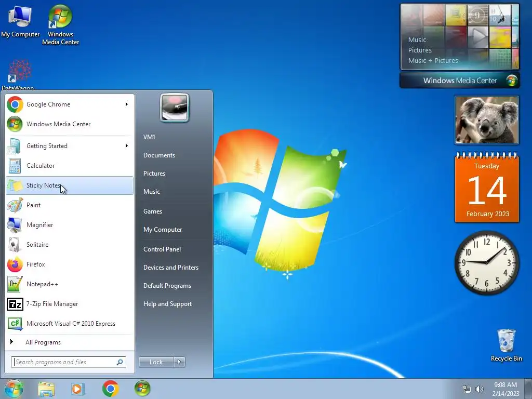This screenshot has width=532, height=399.
Task: Open Magnifier from the Start menu
Action: tap(70, 224)
